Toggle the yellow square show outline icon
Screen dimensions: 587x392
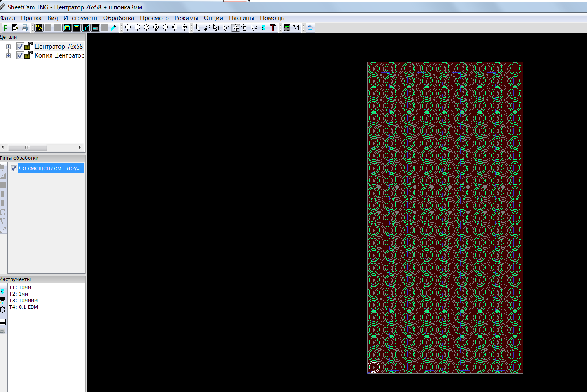coord(67,28)
